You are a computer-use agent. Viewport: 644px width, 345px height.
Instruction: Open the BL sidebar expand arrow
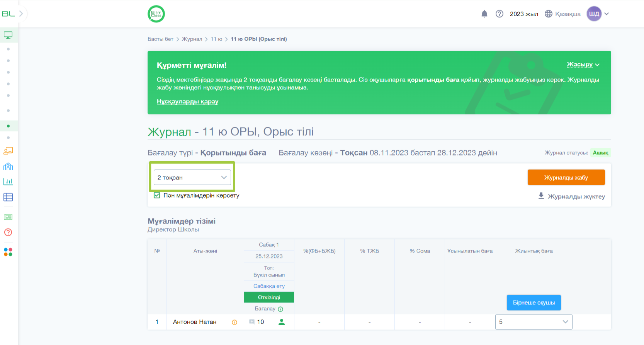[21, 14]
